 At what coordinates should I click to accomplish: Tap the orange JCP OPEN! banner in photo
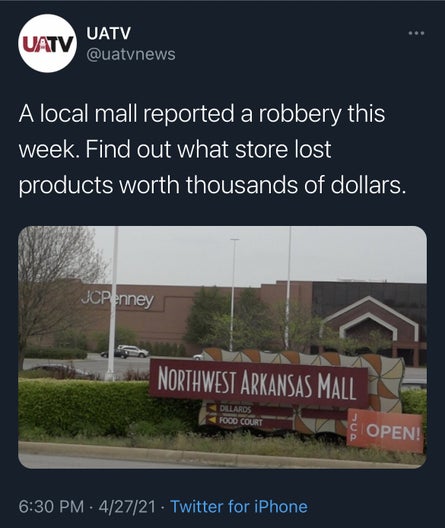[x=385, y=430]
